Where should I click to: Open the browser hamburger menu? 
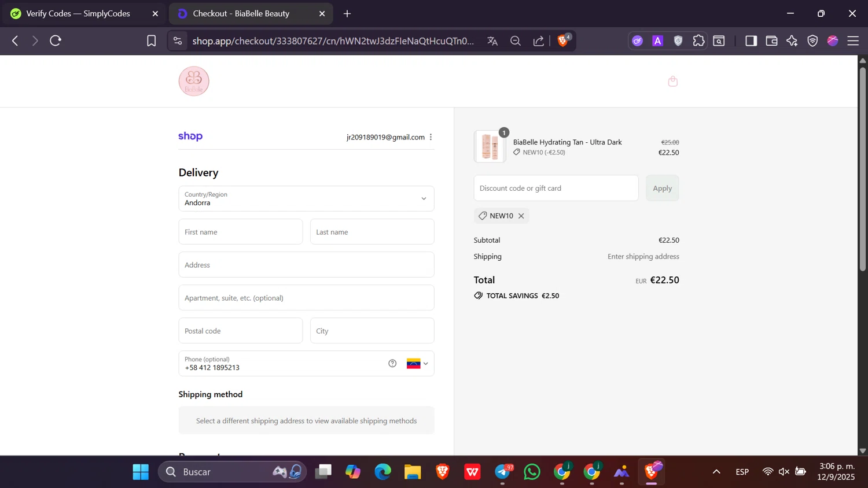point(853,40)
